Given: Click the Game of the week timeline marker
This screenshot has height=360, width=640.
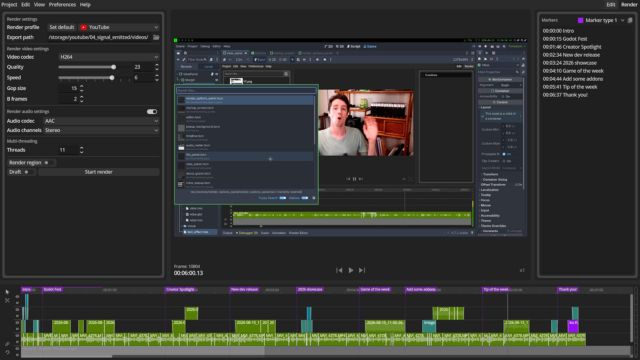Looking at the screenshot, I should click(x=375, y=289).
